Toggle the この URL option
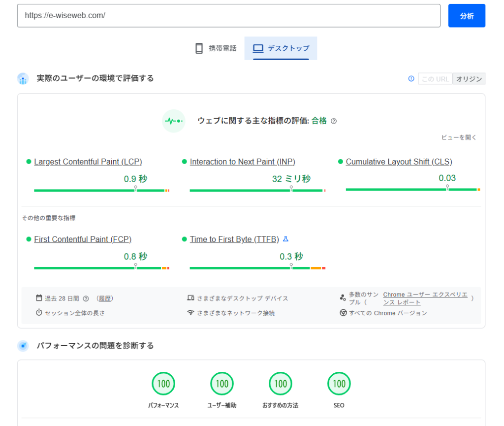The height and width of the screenshot is (426, 504). click(x=435, y=79)
